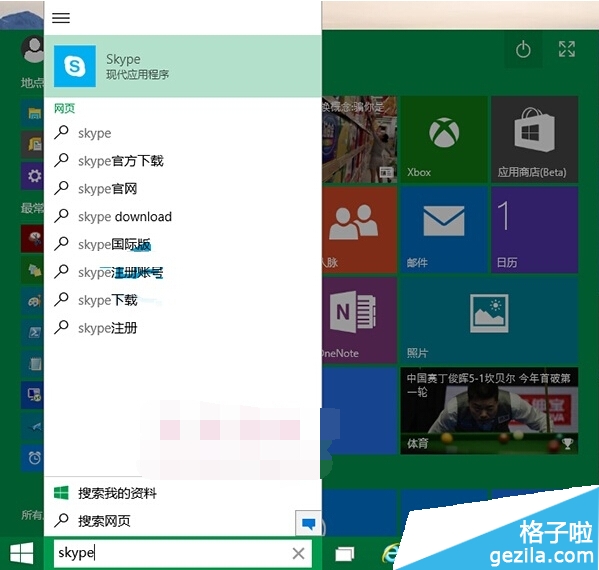Open the 应用商店(Beta) store tile
Image resolution: width=599 pixels, height=570 pixels.
pos(534,139)
